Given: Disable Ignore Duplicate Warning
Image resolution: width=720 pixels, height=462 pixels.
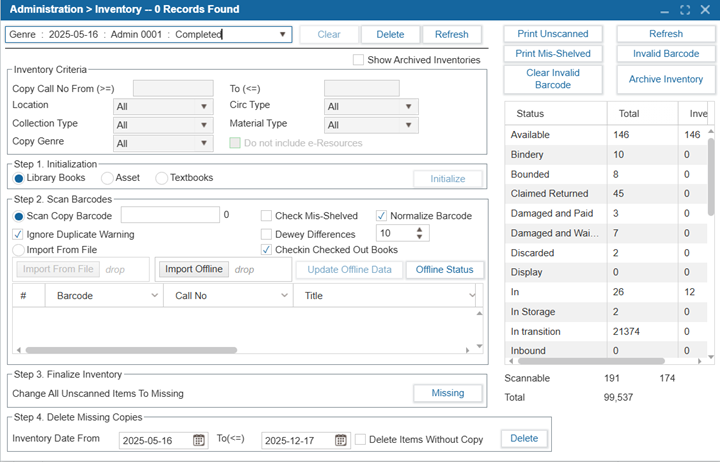Looking at the screenshot, I should [x=17, y=234].
